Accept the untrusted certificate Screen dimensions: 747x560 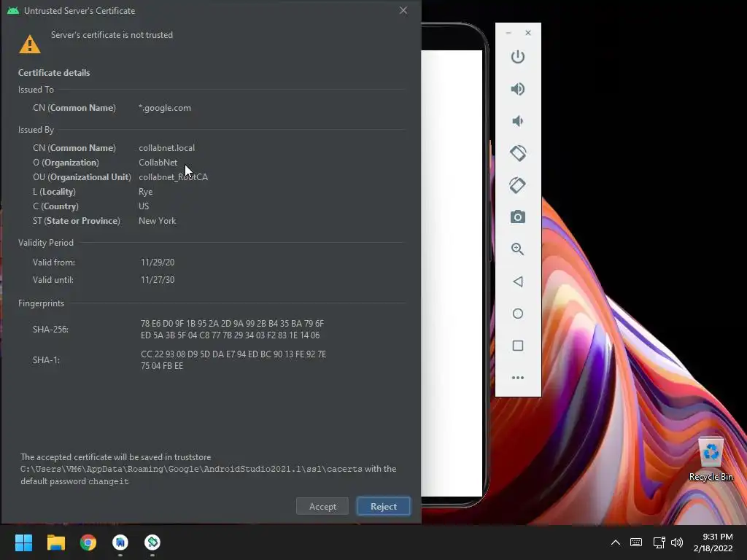click(322, 506)
